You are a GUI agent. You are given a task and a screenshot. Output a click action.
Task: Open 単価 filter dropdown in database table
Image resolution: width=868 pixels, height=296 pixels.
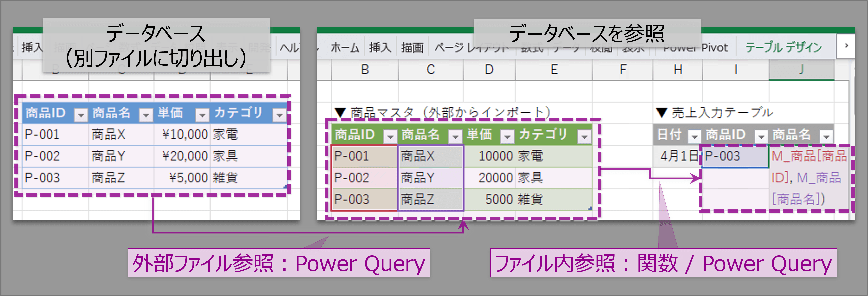click(x=202, y=115)
